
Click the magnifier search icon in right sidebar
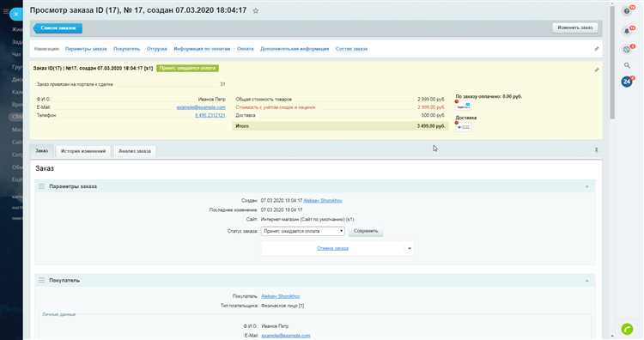(x=627, y=65)
